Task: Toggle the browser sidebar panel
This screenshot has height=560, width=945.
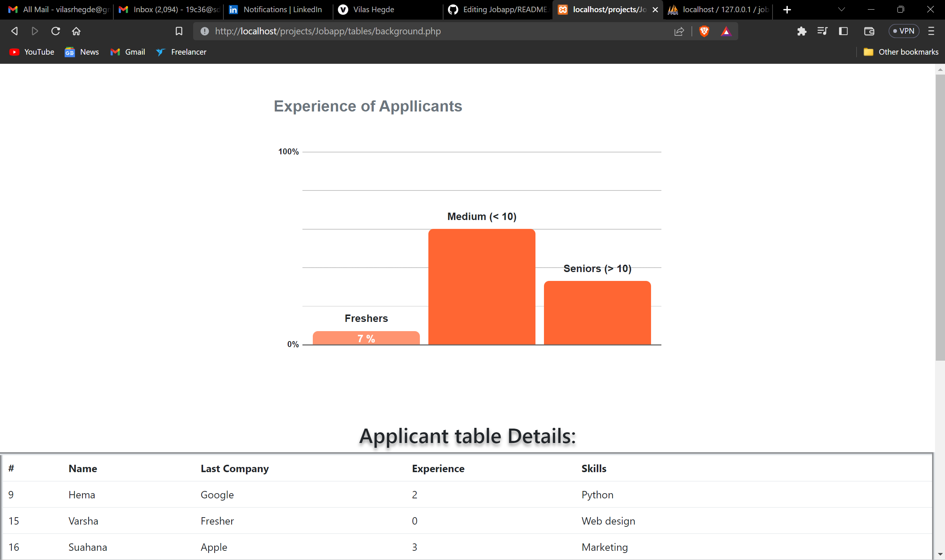Action: tap(843, 31)
